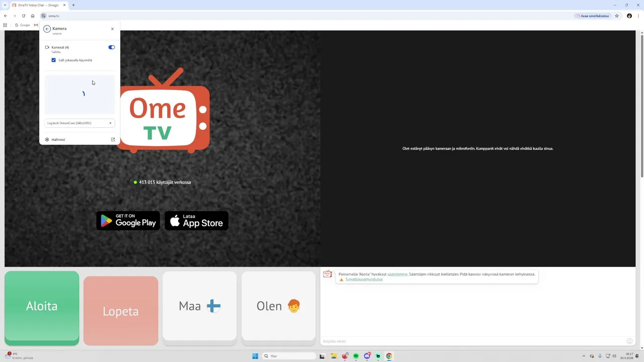This screenshot has width=644, height=362.
Task: Click the OmeTV icon beside the rules message
Action: tap(328, 274)
